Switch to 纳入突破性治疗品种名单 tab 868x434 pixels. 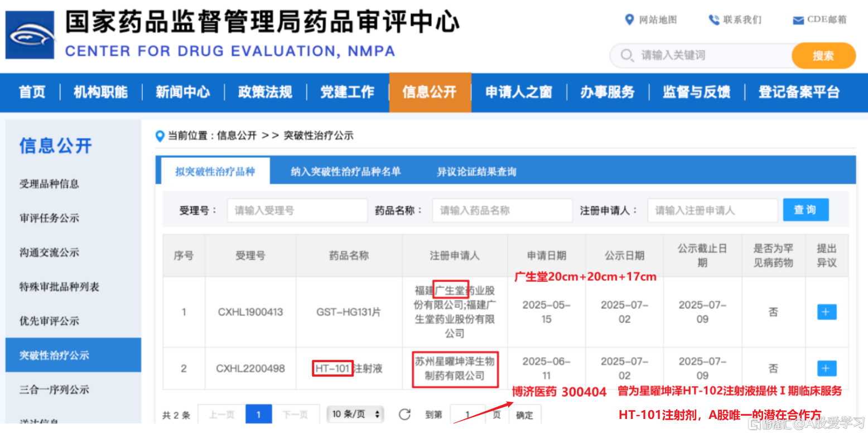(346, 171)
